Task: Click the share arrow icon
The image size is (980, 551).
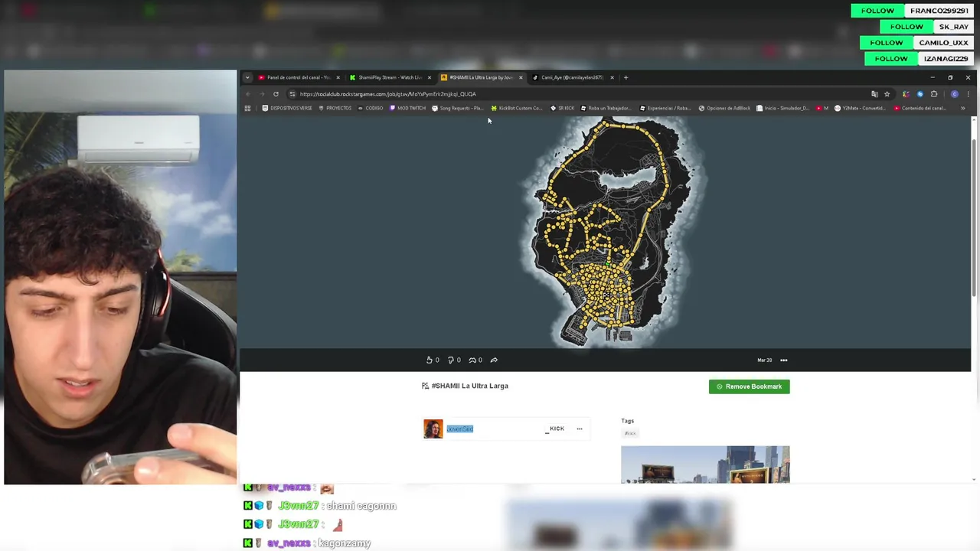Action: coord(494,360)
